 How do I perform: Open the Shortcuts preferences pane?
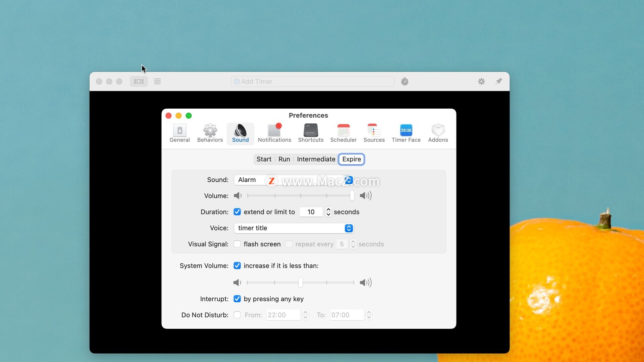click(x=311, y=133)
